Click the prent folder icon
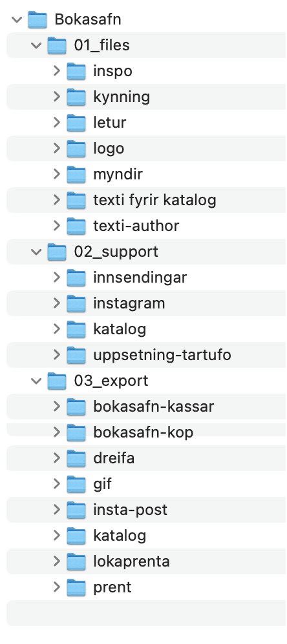The image size is (287, 644). point(76,587)
